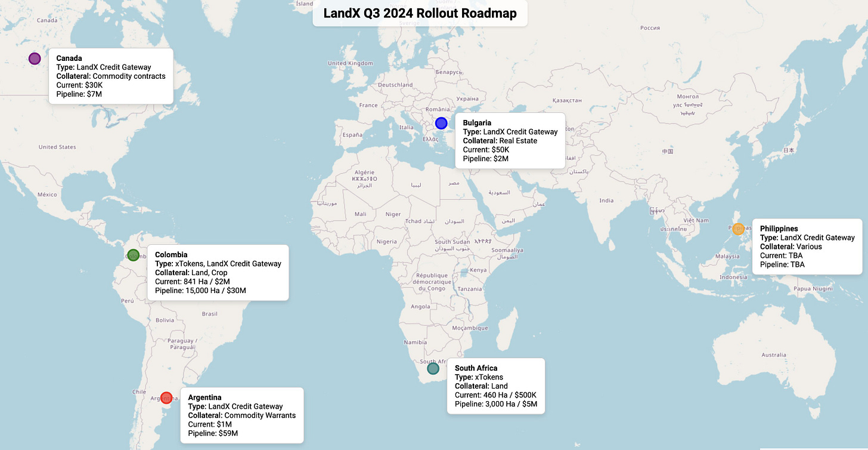Image resolution: width=868 pixels, height=450 pixels.
Task: Click Canada's Commodity contracts collateral line
Action: tap(111, 76)
